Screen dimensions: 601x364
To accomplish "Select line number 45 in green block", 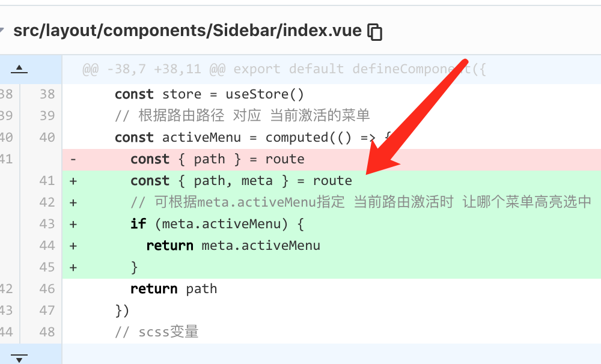I will (x=47, y=267).
